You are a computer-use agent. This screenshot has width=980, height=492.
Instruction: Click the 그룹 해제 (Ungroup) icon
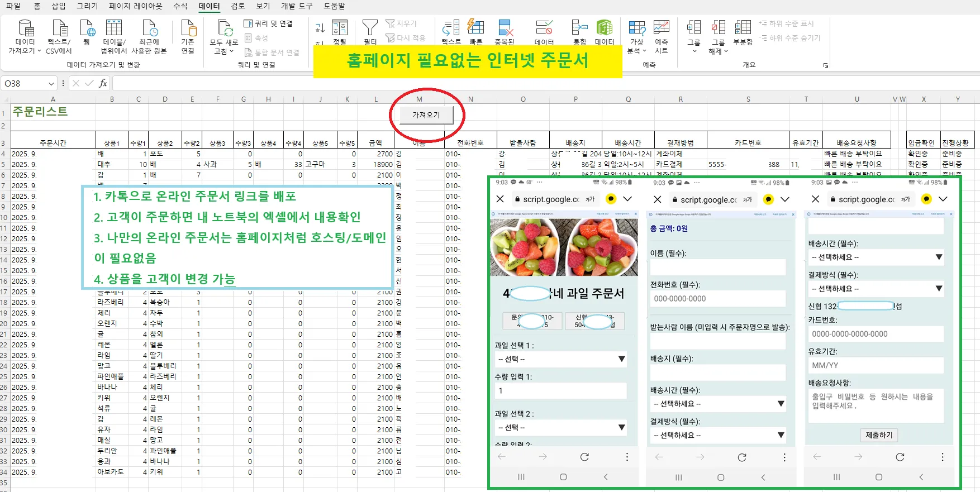(719, 28)
